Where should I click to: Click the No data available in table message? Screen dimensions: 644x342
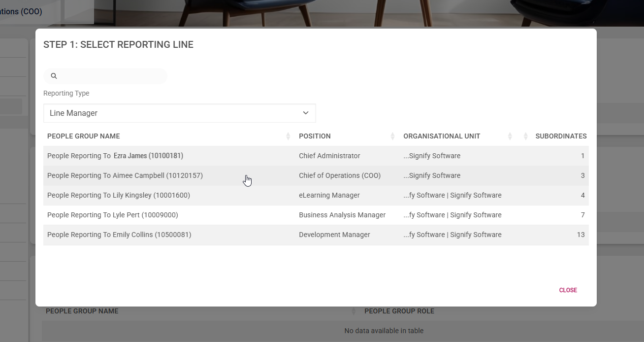tap(384, 331)
